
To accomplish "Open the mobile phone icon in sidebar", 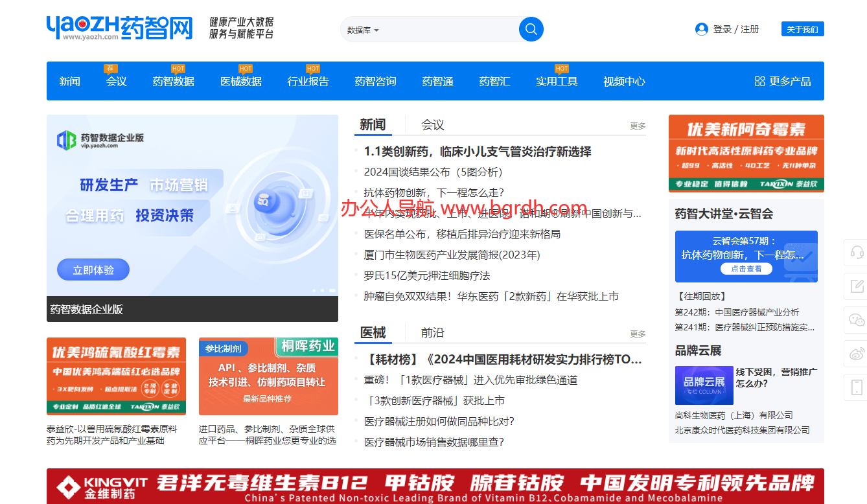I will click(857, 387).
